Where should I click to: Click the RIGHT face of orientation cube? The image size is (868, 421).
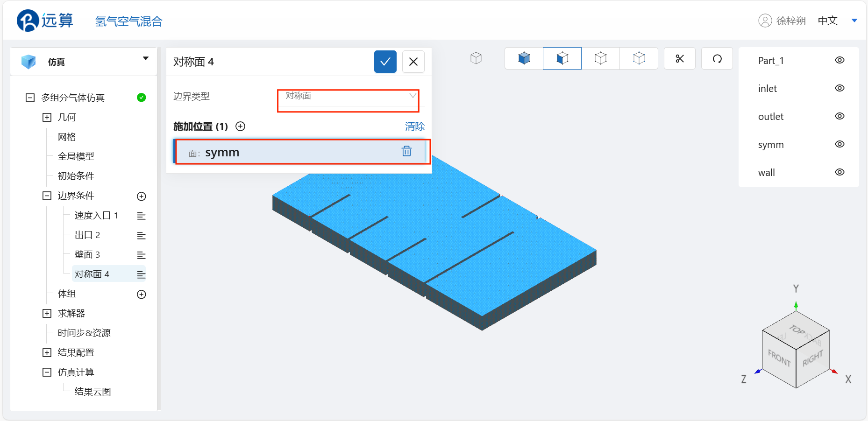click(813, 358)
